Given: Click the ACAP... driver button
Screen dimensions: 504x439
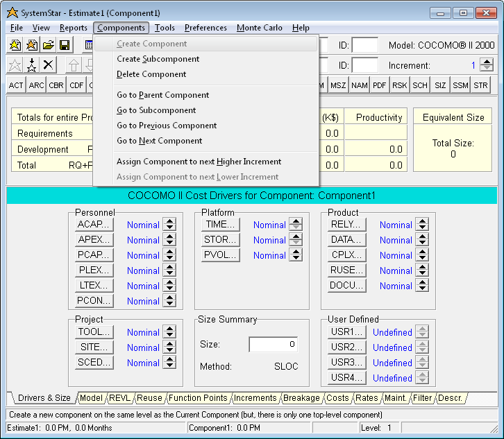Looking at the screenshot, I should [94, 225].
